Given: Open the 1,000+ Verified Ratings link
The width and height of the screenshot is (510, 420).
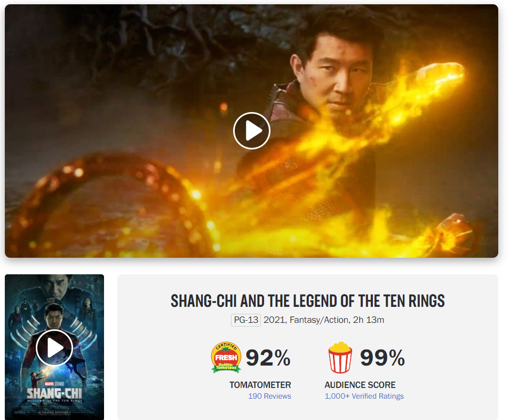Looking at the screenshot, I should click(364, 396).
